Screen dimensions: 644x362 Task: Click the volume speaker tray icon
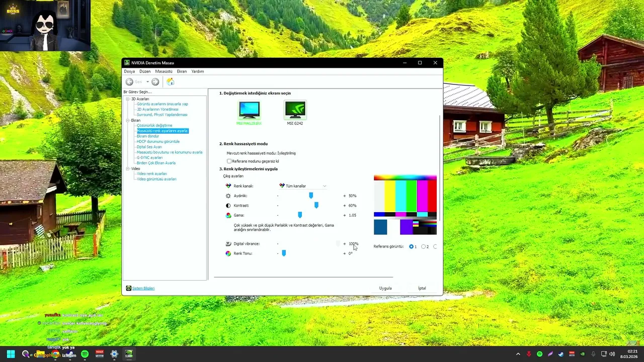612,354
